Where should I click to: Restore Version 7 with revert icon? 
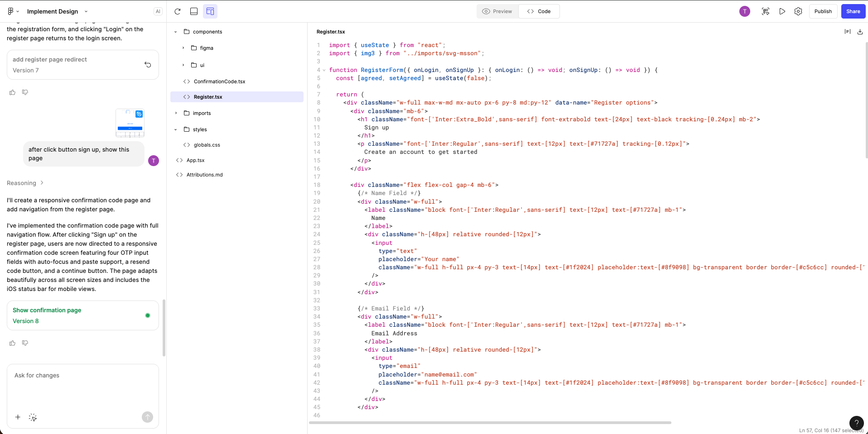coord(148,65)
